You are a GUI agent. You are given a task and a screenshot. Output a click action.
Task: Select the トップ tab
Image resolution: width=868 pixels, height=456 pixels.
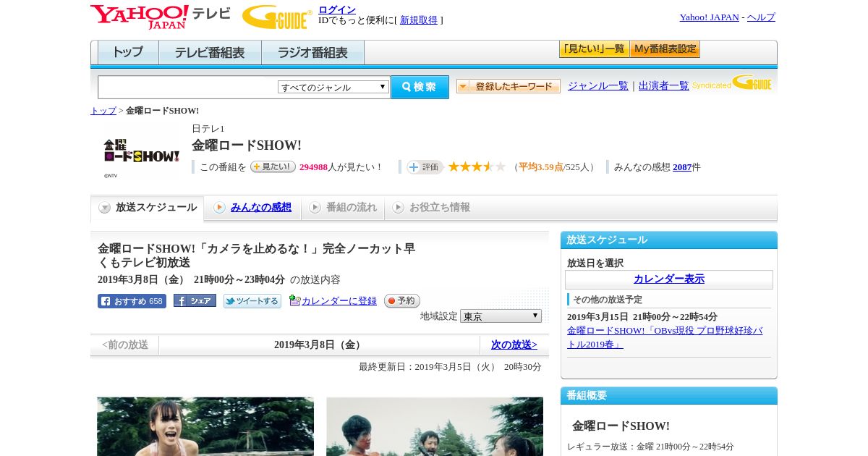coord(128,52)
